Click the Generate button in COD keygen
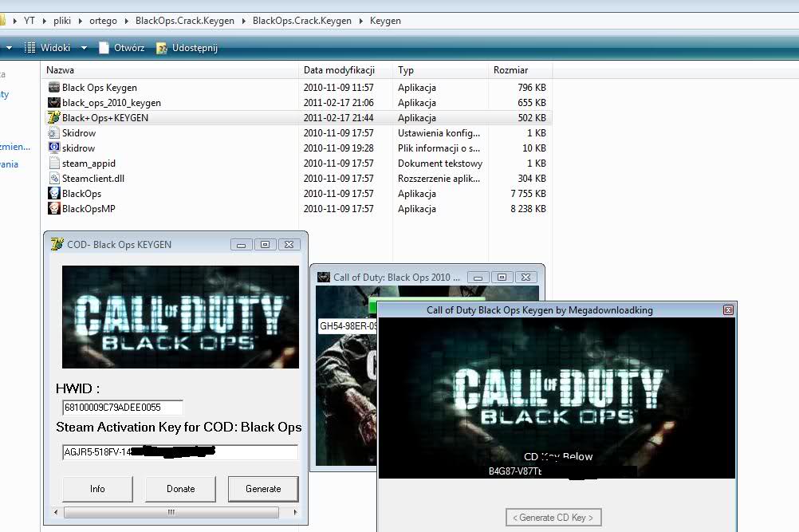This screenshot has height=532, width=799. pos(263,489)
